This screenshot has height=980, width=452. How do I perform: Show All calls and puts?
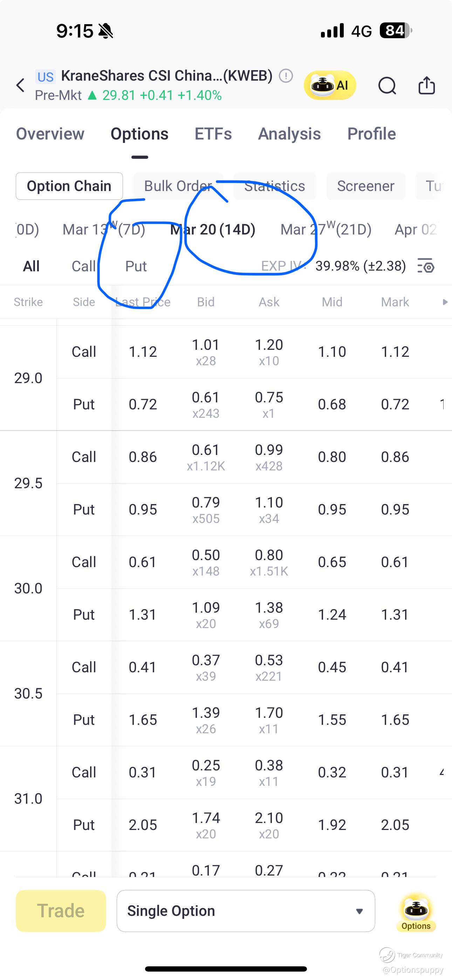31,266
